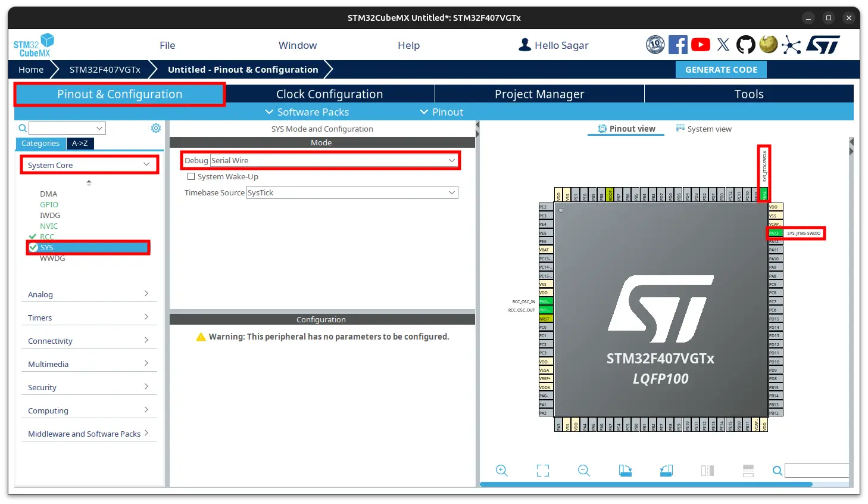Click the fit-to-screen icon under the pinout
The height and width of the screenshot is (504, 868).
[x=543, y=471]
